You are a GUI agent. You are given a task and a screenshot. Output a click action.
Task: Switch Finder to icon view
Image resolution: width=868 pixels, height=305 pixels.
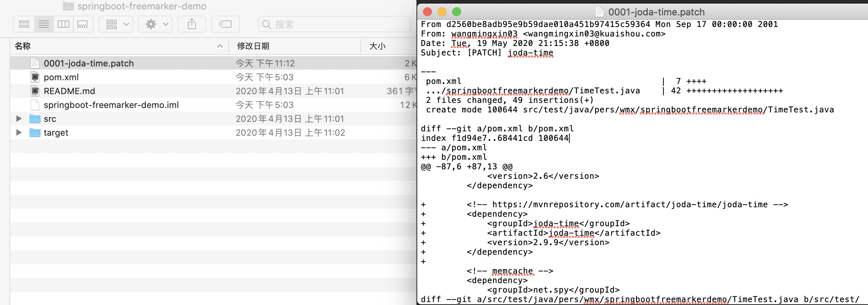[x=24, y=24]
